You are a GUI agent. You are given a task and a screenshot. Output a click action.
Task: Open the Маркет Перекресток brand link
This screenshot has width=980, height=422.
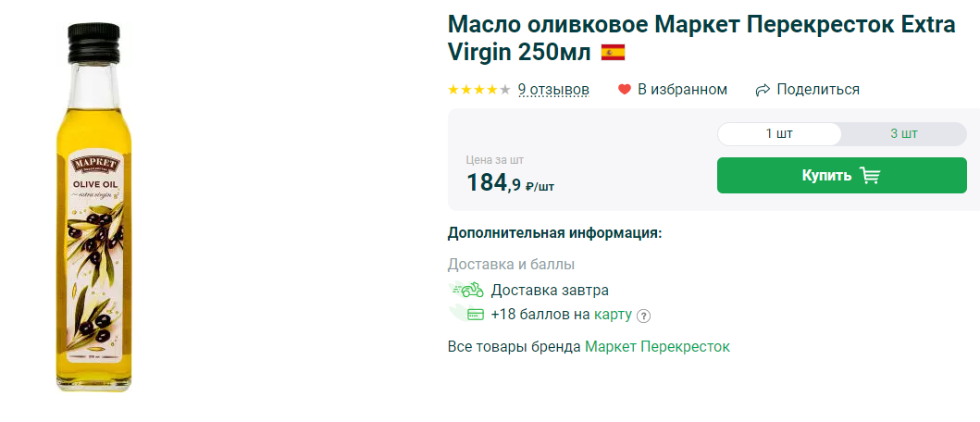point(657,346)
